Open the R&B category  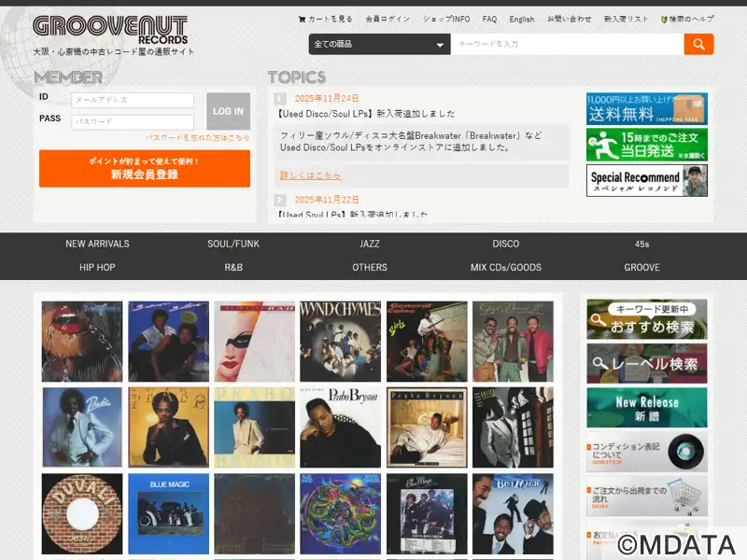(x=233, y=268)
